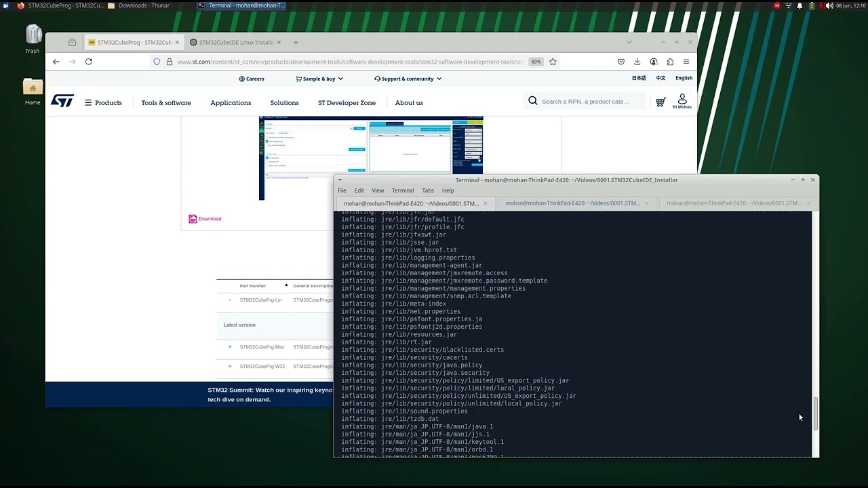
Task: Reload the ST page in Firefox
Action: [x=88, y=62]
